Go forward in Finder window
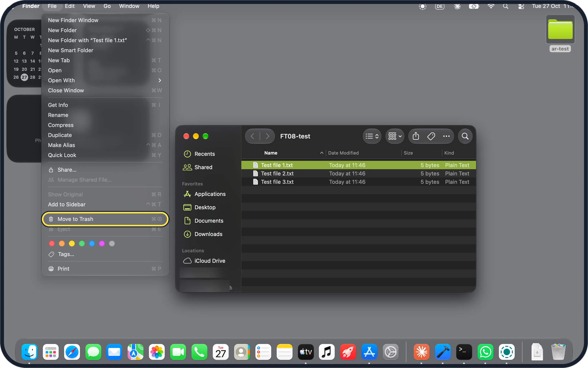588x368 pixels. [x=267, y=136]
